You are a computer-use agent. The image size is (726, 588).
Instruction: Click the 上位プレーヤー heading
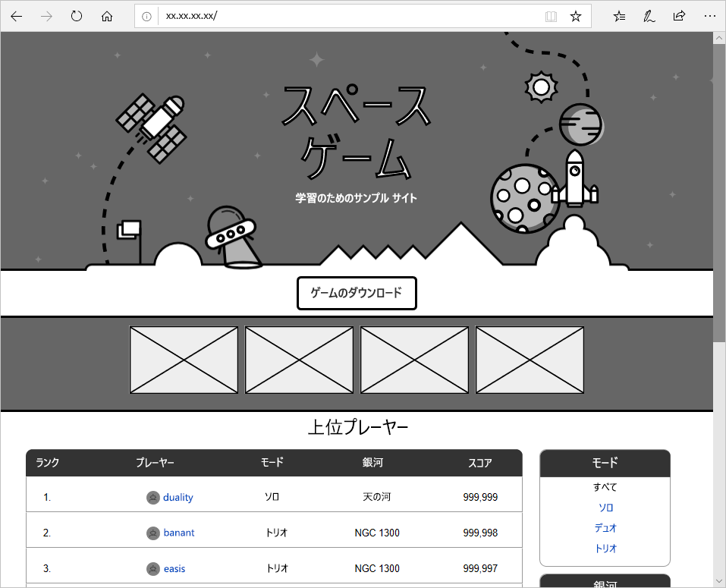(x=358, y=427)
